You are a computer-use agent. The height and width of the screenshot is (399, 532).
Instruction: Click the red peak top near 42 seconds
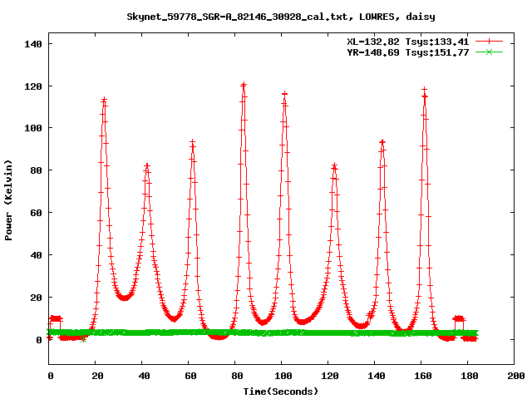147,166
